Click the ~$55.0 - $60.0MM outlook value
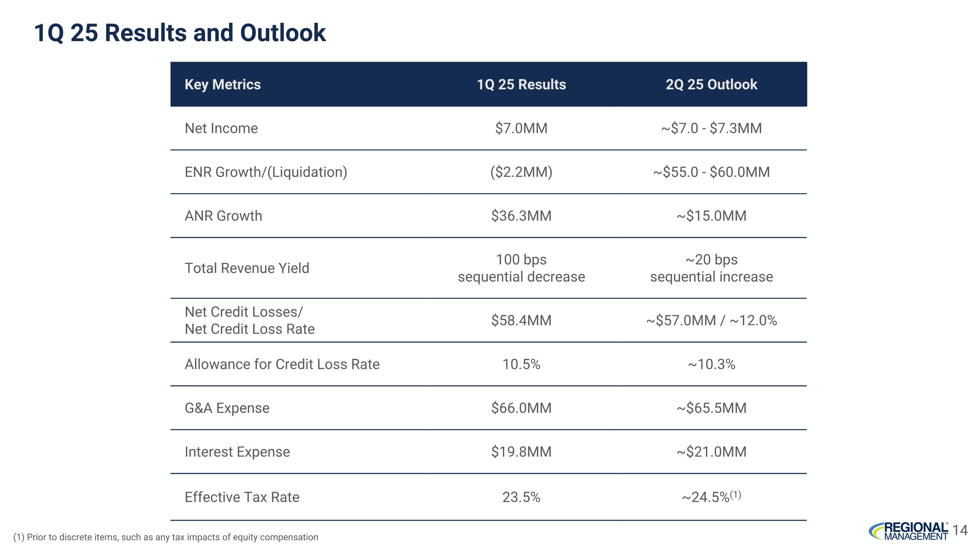This screenshot has width=980, height=551. [x=711, y=172]
